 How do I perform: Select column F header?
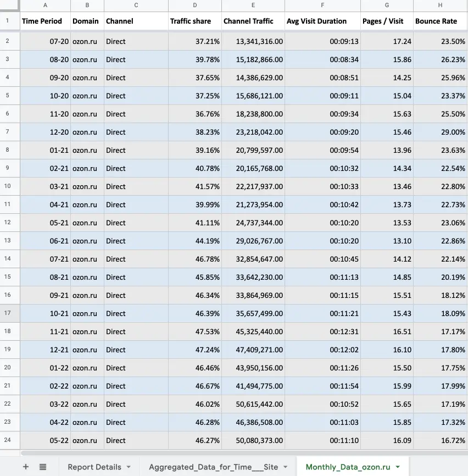click(322, 5)
